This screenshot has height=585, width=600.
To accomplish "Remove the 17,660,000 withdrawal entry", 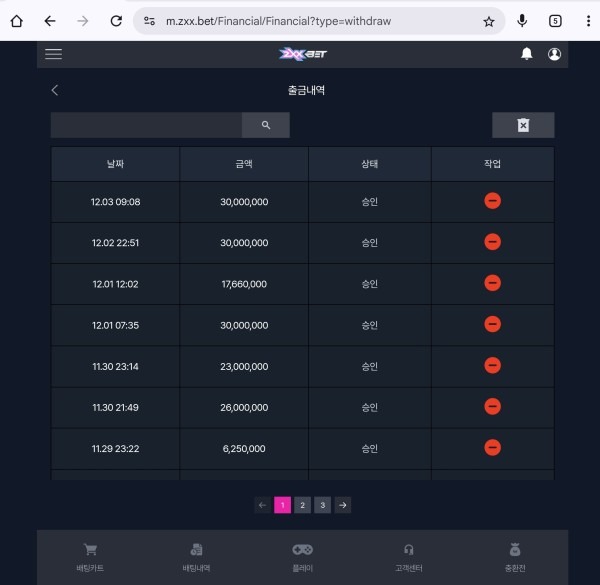I will tap(492, 283).
